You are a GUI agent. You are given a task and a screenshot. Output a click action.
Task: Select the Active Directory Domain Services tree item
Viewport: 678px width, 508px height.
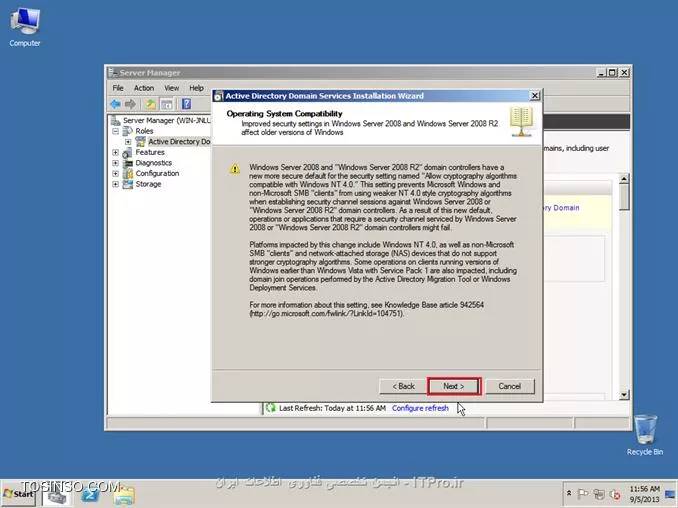(179, 141)
